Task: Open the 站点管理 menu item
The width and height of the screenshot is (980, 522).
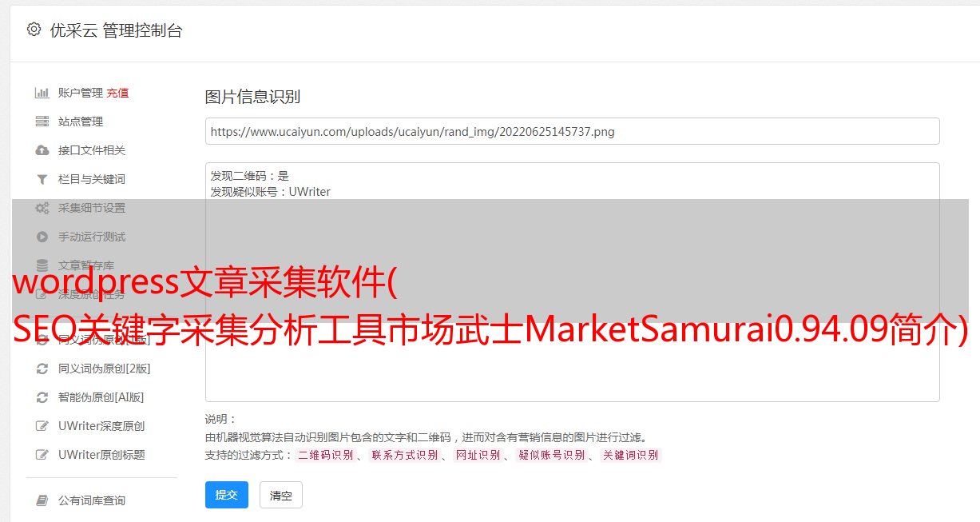Action: coord(81,122)
